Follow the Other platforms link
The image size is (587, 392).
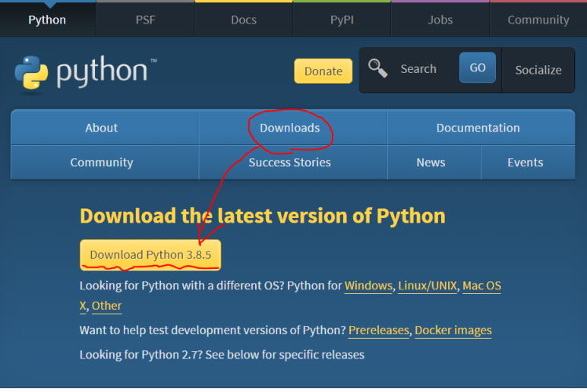click(x=107, y=306)
